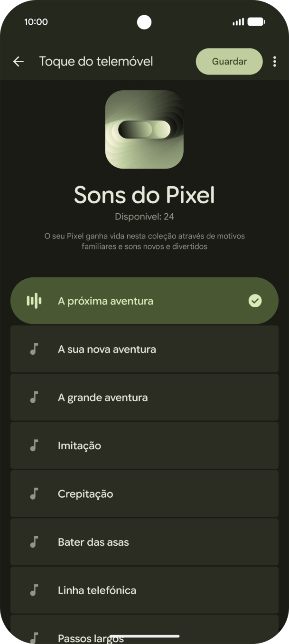Screen dimensions: 289x644
Task: Tap the music note beside A grande aventura
Action: click(34, 398)
